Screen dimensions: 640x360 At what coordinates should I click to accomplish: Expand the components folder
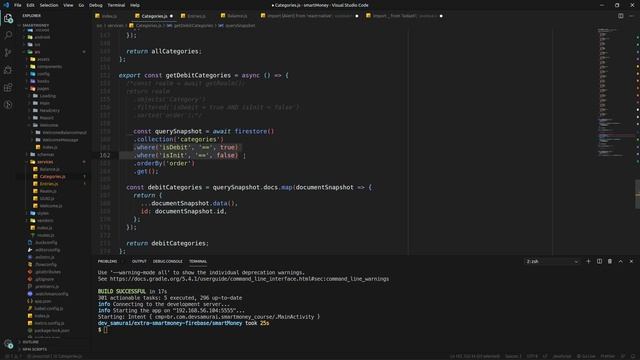pos(49,67)
